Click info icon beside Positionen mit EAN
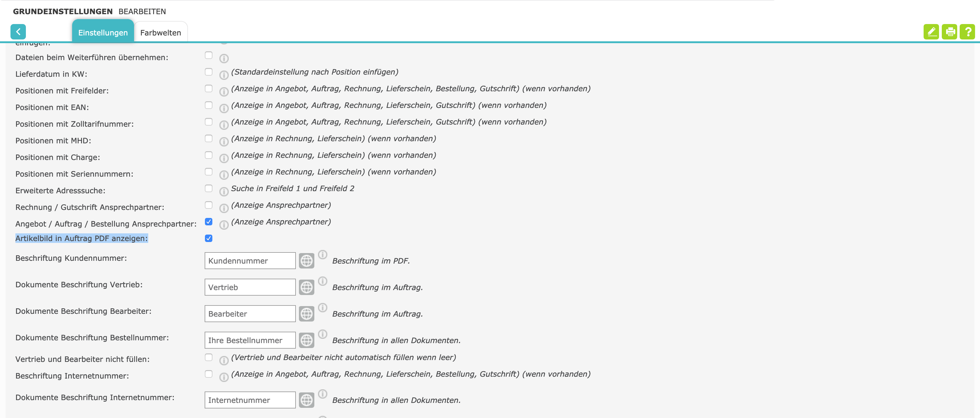Image resolution: width=980 pixels, height=418 pixels. [224, 109]
